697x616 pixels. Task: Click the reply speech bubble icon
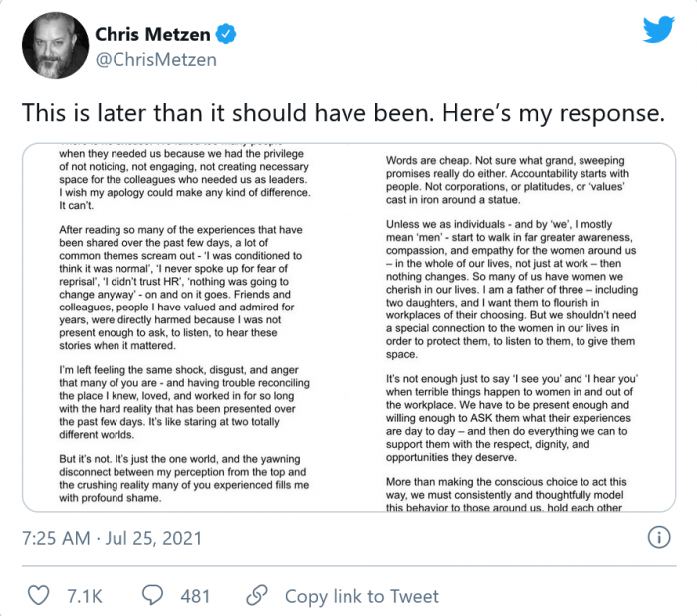point(154,595)
